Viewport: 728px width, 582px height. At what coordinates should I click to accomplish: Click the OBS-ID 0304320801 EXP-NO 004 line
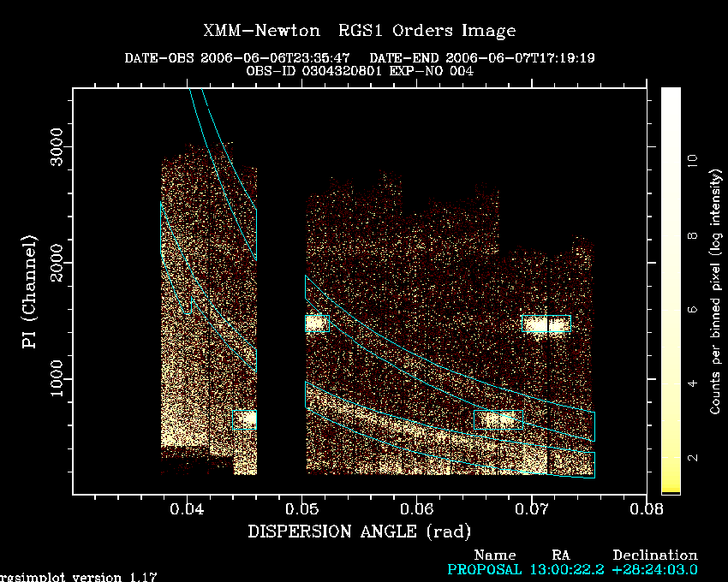360,71
